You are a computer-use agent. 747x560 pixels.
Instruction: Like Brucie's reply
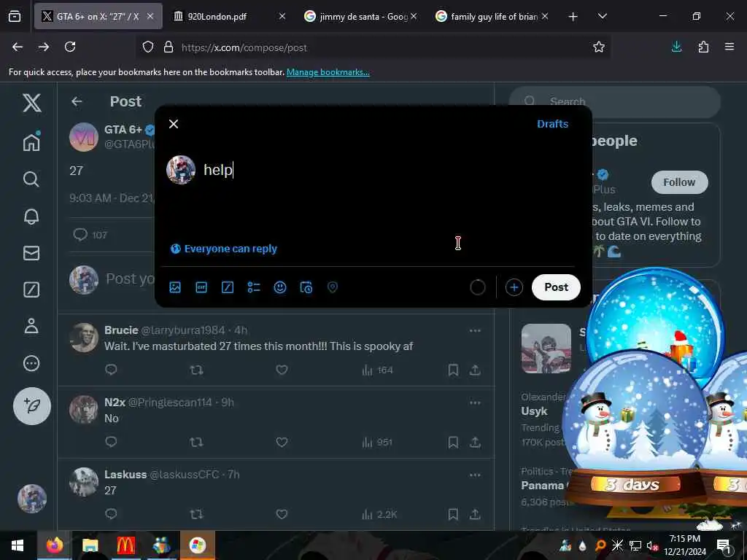click(282, 370)
